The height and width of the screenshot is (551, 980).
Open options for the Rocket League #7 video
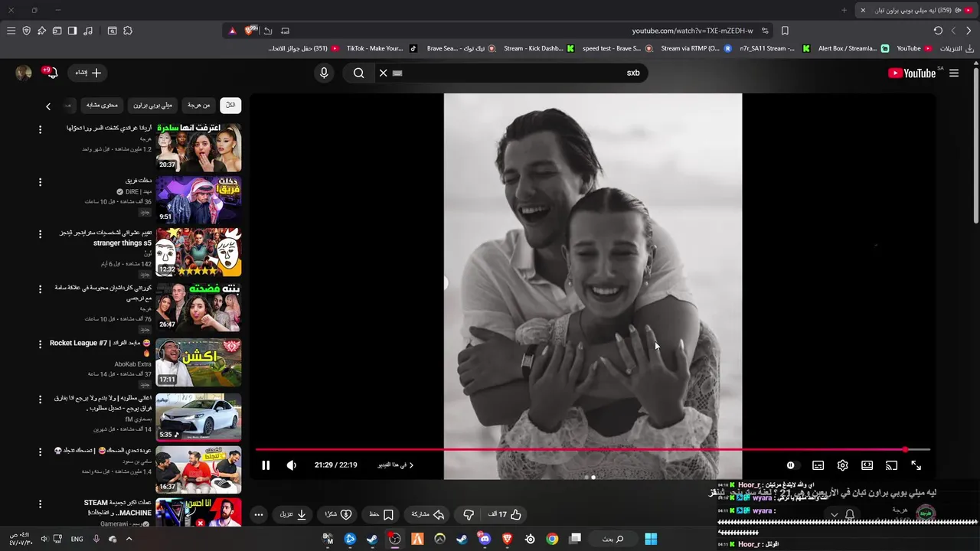click(41, 344)
